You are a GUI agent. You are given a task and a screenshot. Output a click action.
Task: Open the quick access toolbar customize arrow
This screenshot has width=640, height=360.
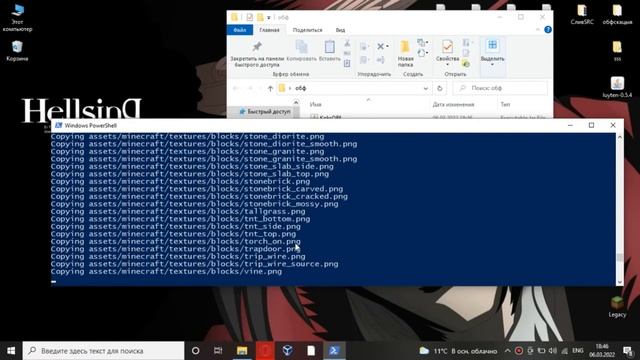pyautogui.click(x=269, y=18)
